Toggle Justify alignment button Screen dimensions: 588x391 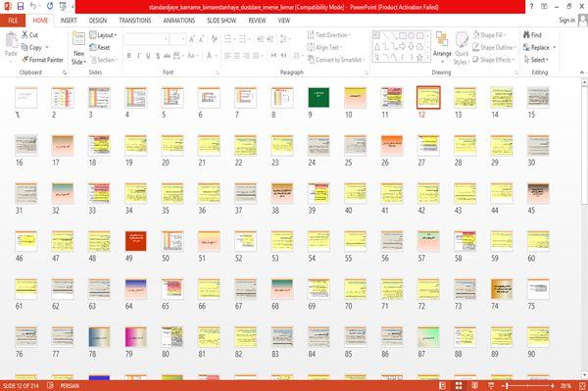point(257,56)
